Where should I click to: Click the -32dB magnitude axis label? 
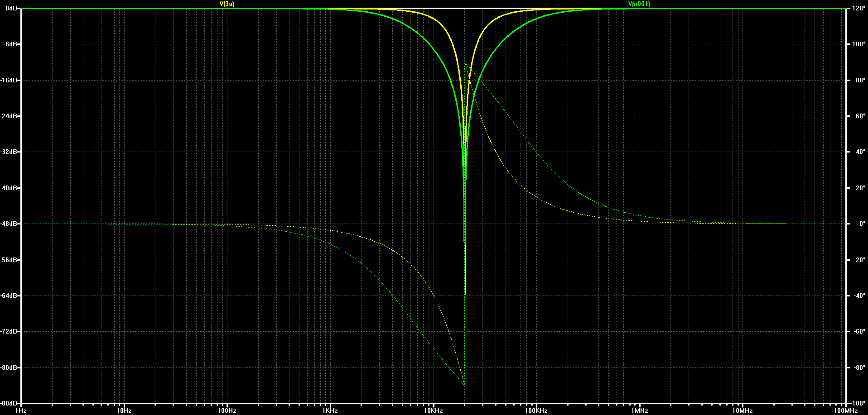(x=10, y=152)
